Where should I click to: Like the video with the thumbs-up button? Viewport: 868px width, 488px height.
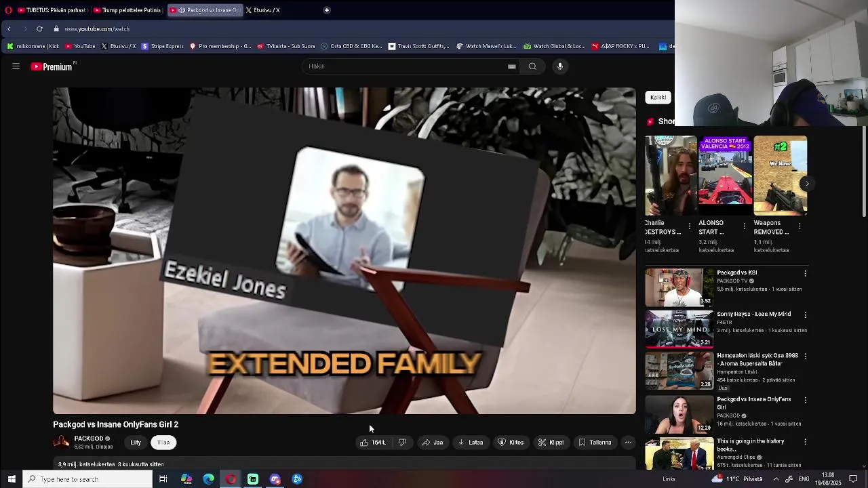click(x=372, y=443)
